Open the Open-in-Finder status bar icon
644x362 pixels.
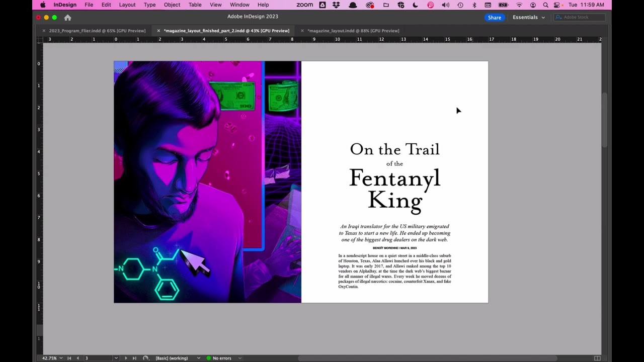(x=146, y=358)
